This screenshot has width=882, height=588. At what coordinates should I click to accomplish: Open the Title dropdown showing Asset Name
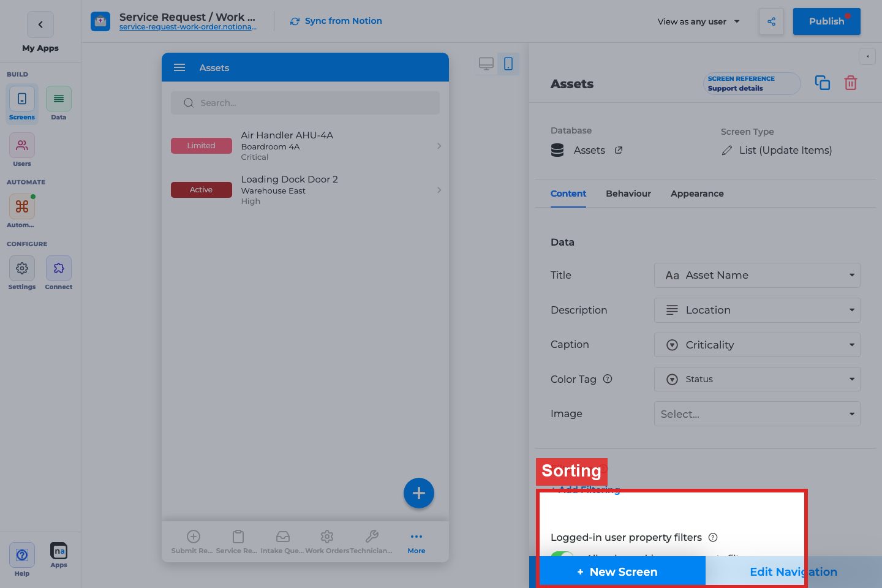pyautogui.click(x=757, y=275)
